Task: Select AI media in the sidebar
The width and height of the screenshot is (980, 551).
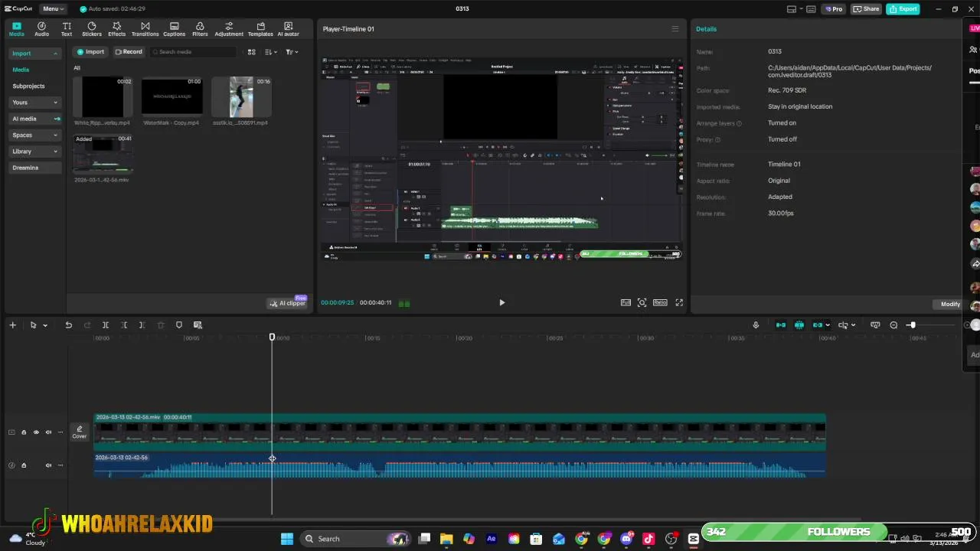Action: 35,119
